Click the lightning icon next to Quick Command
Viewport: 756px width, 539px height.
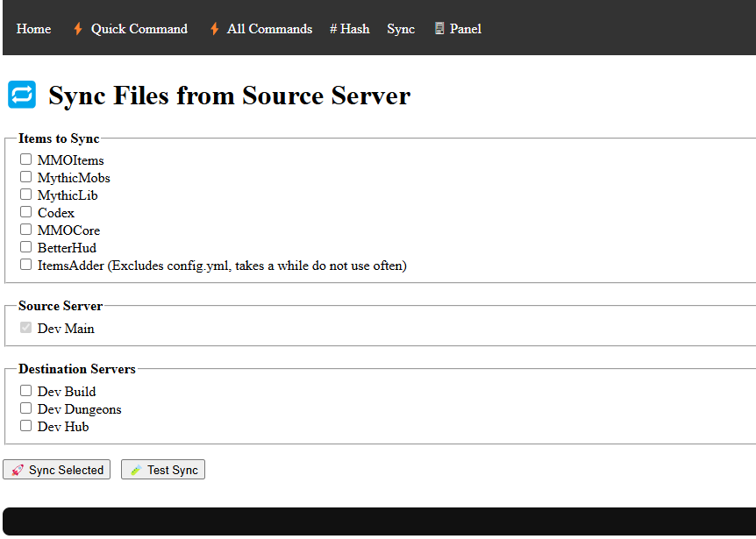pyautogui.click(x=78, y=29)
